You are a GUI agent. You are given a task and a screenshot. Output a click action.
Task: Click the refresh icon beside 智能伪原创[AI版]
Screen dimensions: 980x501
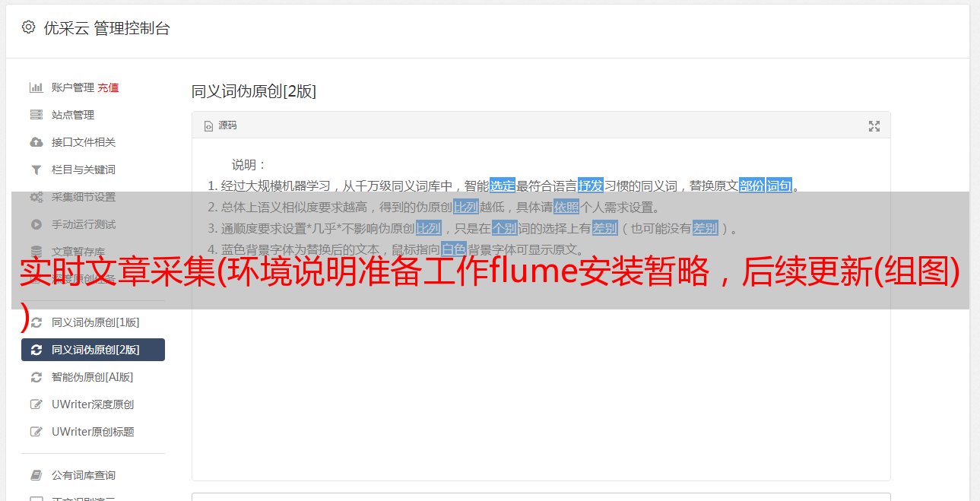point(36,377)
